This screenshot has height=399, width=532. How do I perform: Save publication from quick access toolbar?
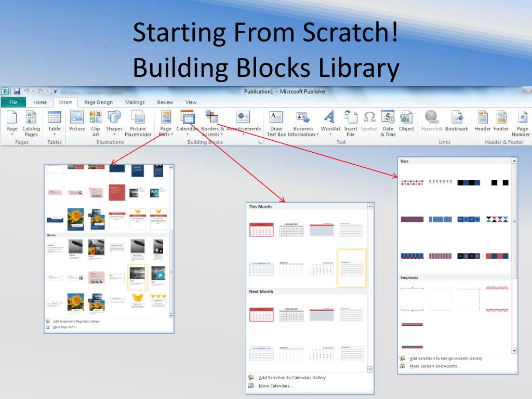point(17,91)
